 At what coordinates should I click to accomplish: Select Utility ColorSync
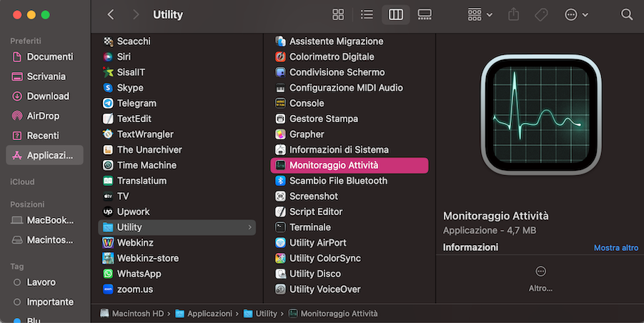tap(350, 258)
